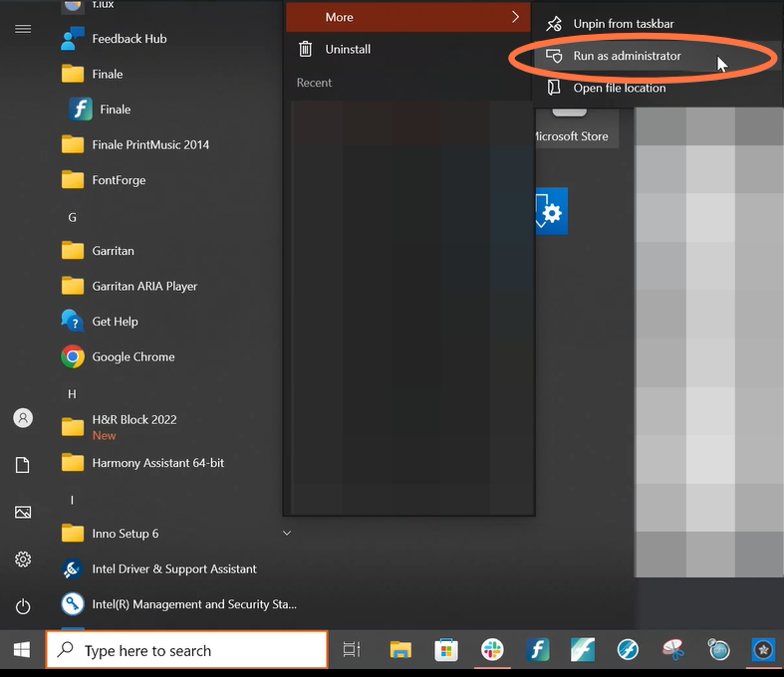
Task: Open round teal bubble icon on taskbar
Action: pyautogui.click(x=719, y=650)
